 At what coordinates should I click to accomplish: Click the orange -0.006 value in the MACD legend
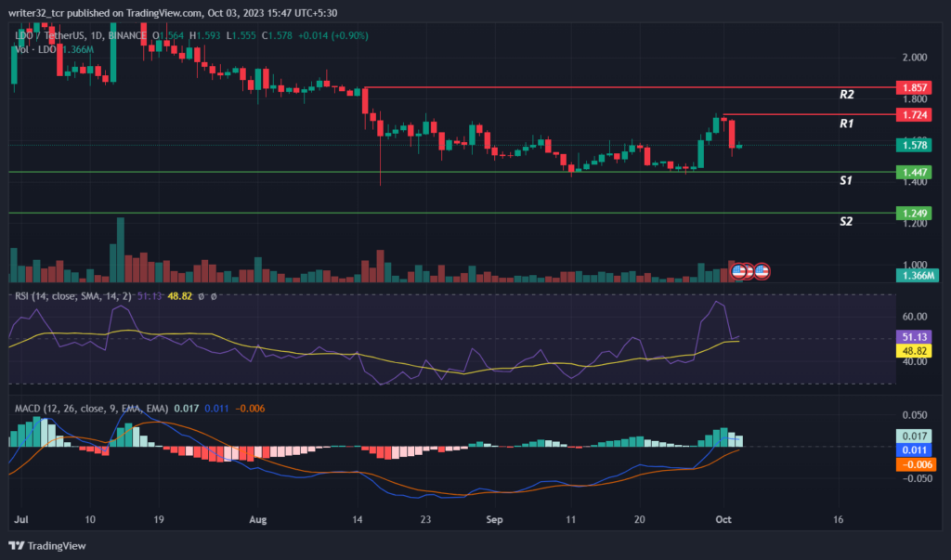click(x=249, y=409)
